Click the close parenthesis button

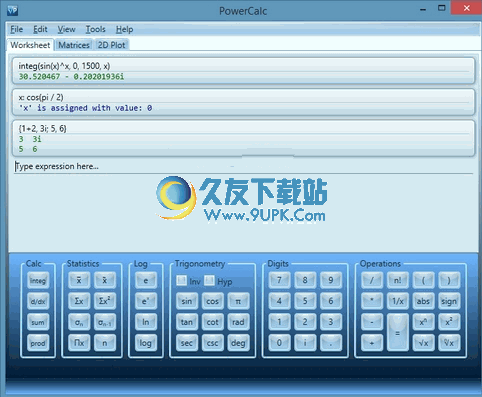[x=449, y=280]
